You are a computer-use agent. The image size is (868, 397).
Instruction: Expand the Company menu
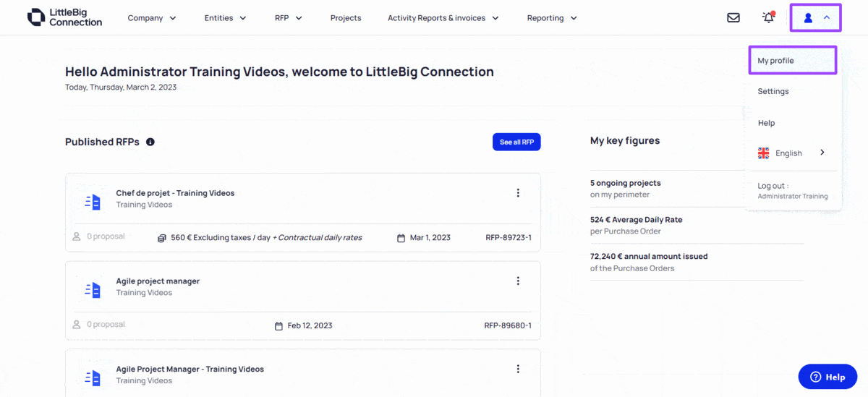tap(152, 18)
